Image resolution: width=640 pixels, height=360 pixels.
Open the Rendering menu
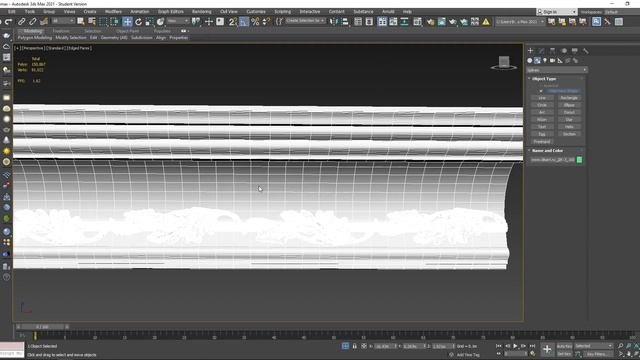(202, 12)
